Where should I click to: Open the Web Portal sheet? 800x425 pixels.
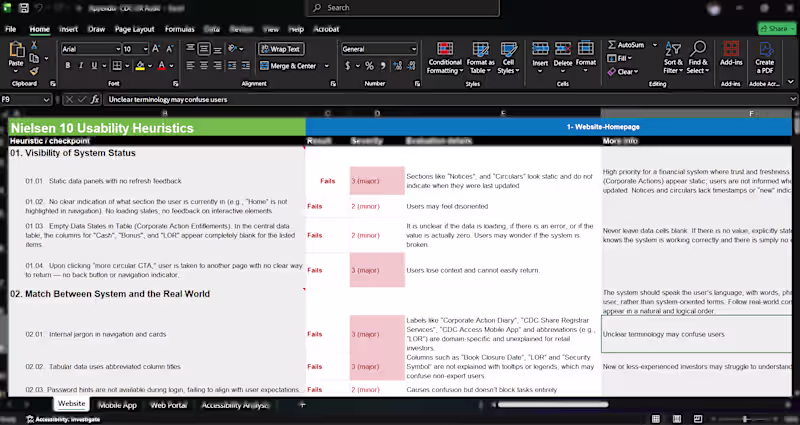tap(169, 405)
